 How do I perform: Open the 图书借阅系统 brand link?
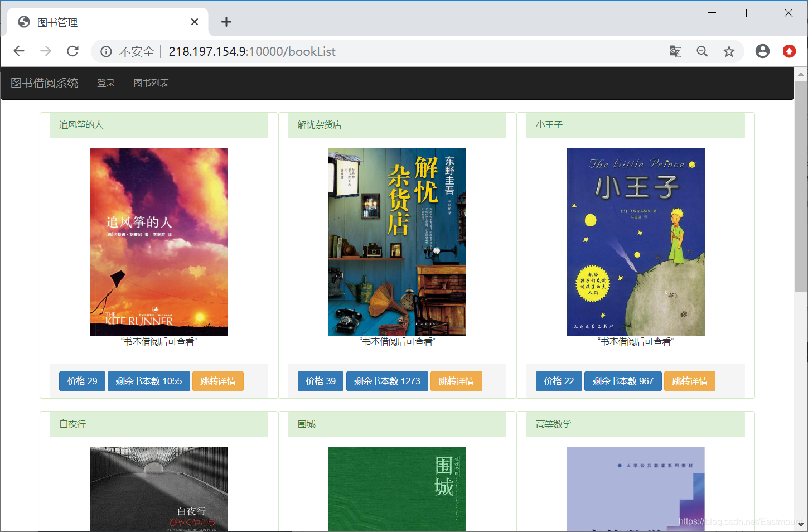[45, 83]
